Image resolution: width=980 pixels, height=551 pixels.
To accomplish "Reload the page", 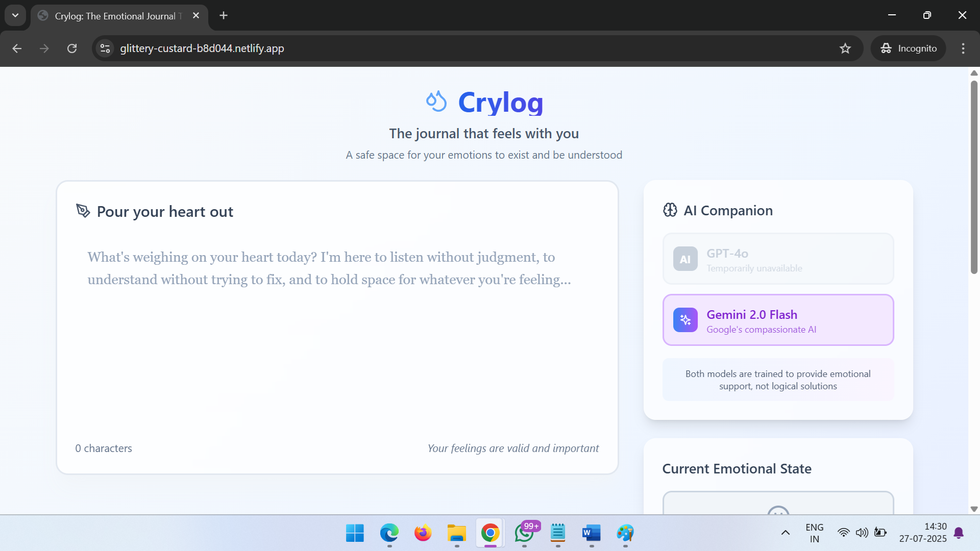I will 72,48.
